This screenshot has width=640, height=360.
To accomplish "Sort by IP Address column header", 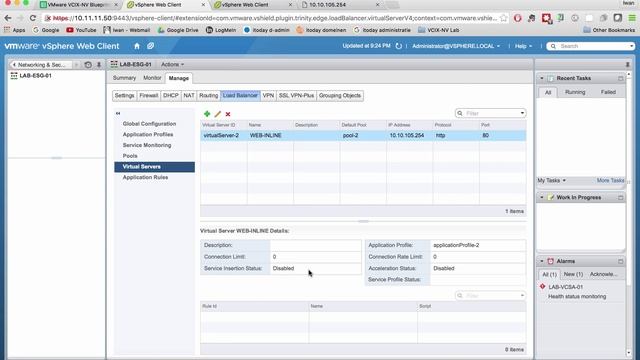I will pyautogui.click(x=409, y=125).
